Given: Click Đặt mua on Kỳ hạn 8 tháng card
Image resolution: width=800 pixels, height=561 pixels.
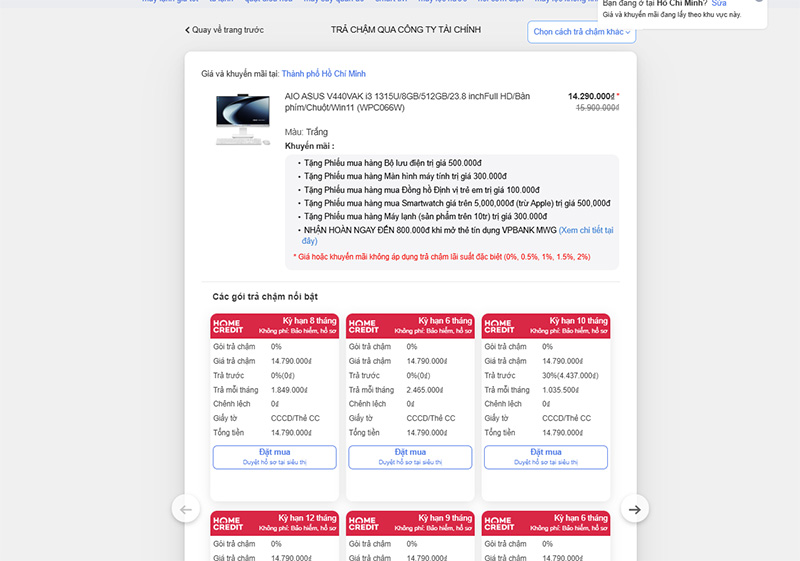Looking at the screenshot, I should (x=274, y=457).
